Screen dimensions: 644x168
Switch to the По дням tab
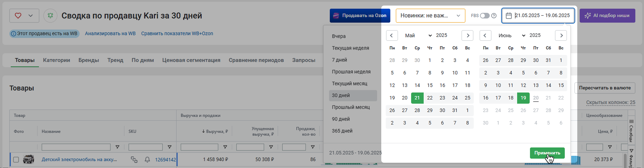[143, 60]
